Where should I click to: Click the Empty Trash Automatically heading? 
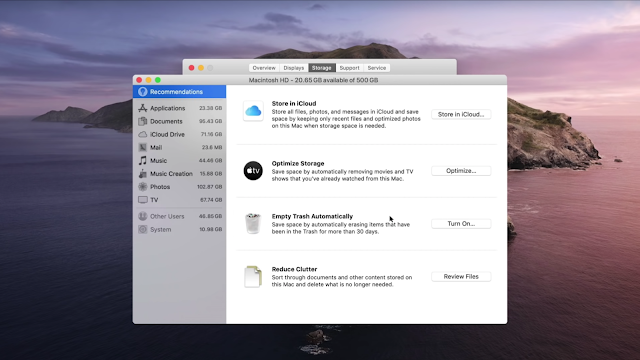click(312, 216)
